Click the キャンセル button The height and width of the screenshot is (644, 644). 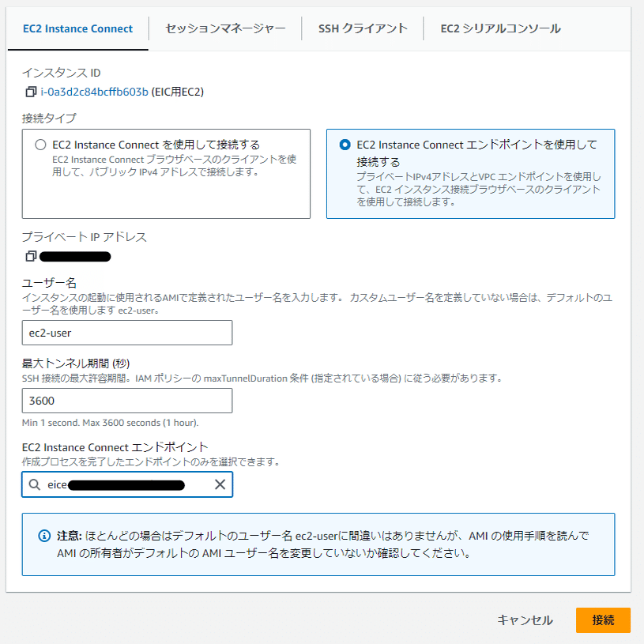click(x=525, y=620)
